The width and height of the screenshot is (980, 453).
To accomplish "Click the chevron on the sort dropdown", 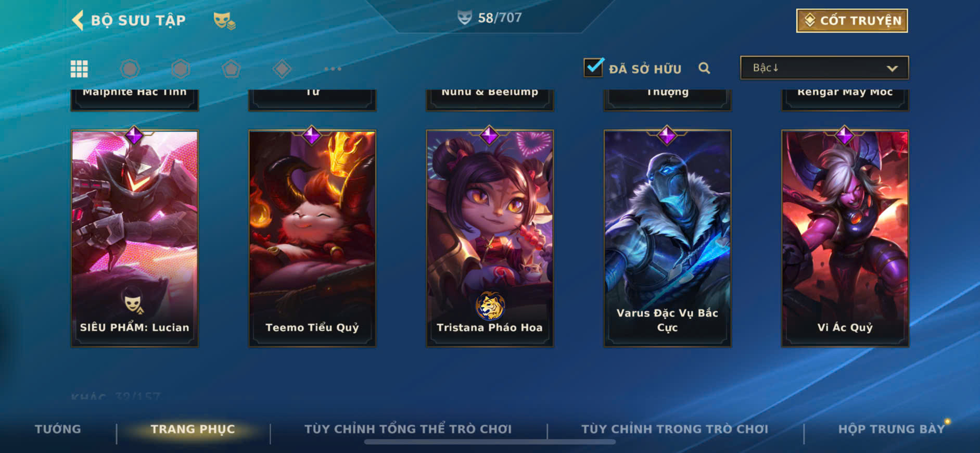I will (x=892, y=68).
